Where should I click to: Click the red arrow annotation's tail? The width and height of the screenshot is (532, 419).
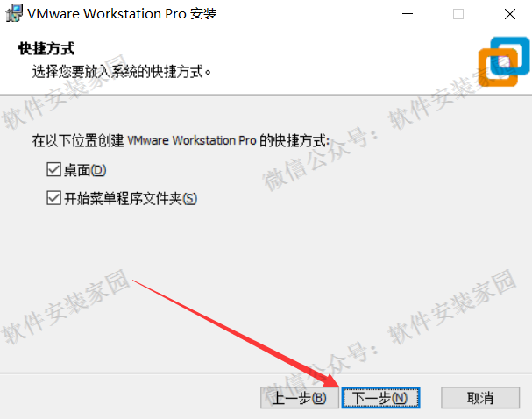point(136,281)
